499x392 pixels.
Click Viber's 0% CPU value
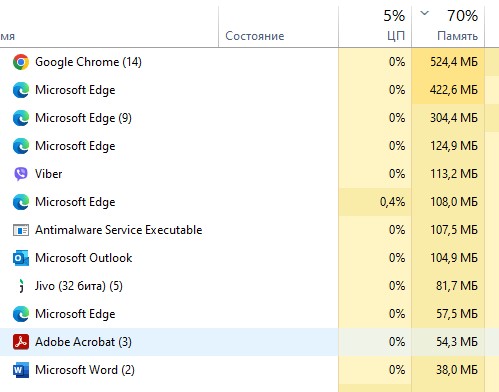[397, 174]
